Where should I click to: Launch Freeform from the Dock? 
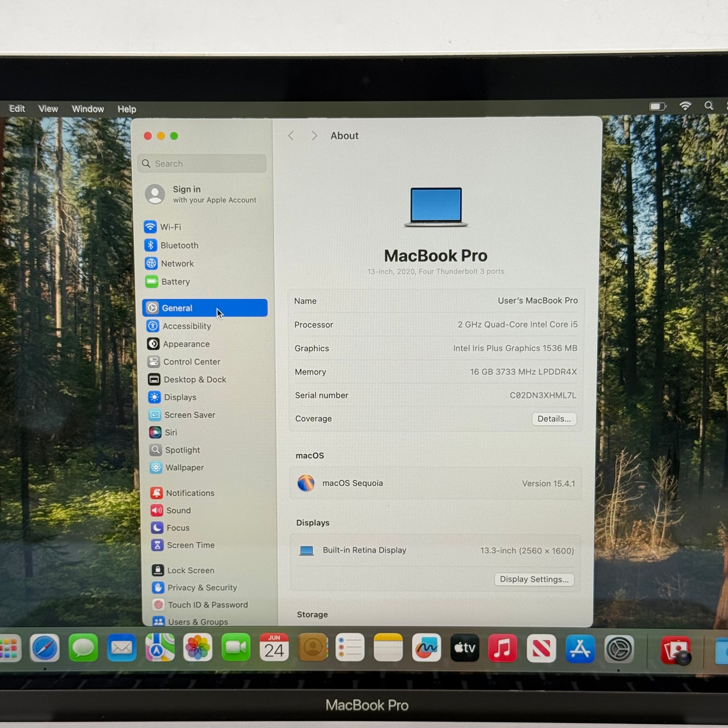tap(426, 648)
